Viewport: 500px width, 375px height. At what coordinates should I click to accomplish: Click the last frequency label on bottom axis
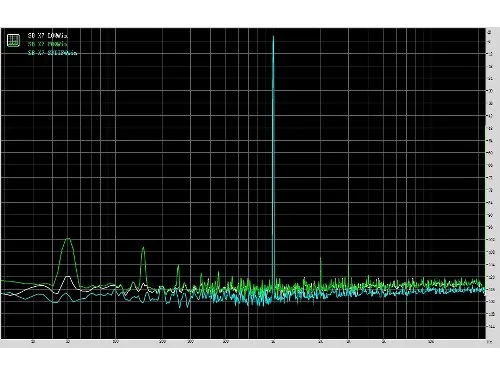coord(431,342)
